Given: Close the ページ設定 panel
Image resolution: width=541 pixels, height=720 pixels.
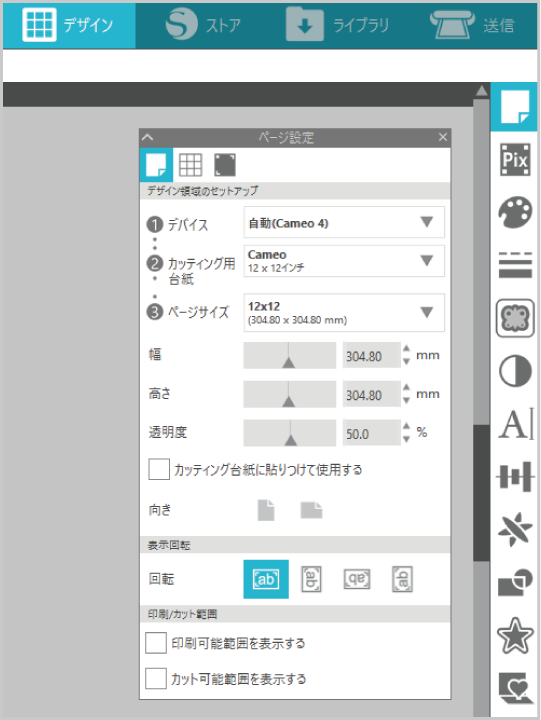Looking at the screenshot, I should pos(443,137).
